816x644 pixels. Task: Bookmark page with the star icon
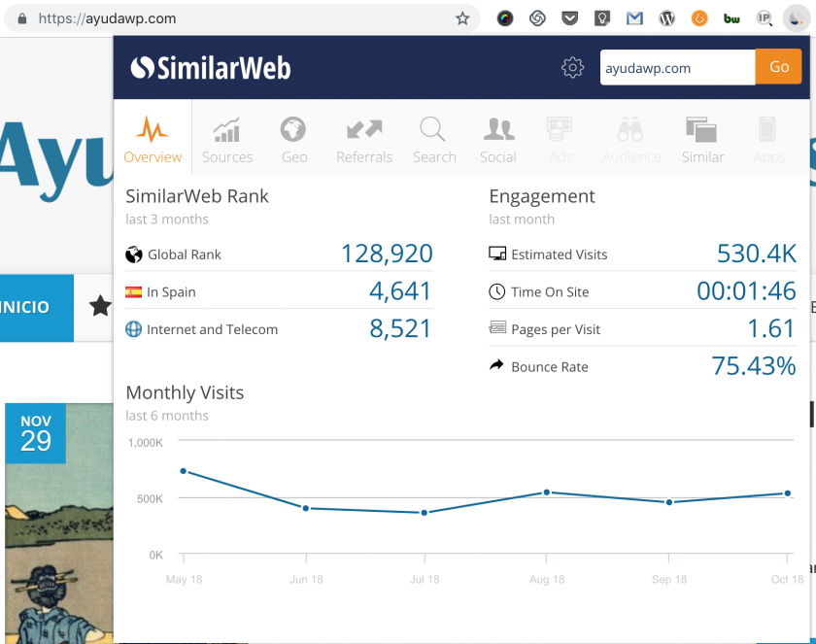coord(462,18)
